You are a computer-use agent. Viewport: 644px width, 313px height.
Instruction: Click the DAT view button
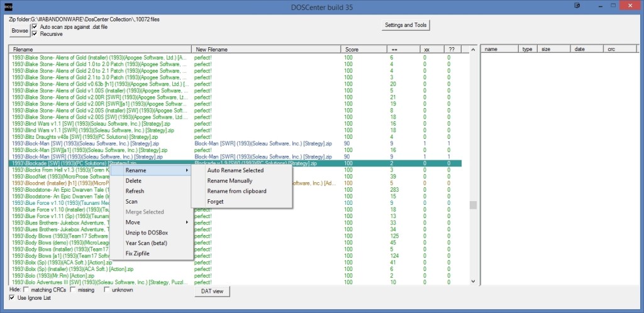(213, 291)
